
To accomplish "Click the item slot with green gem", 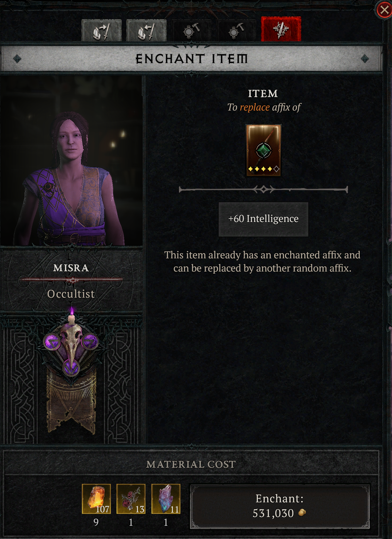I will click(x=263, y=150).
